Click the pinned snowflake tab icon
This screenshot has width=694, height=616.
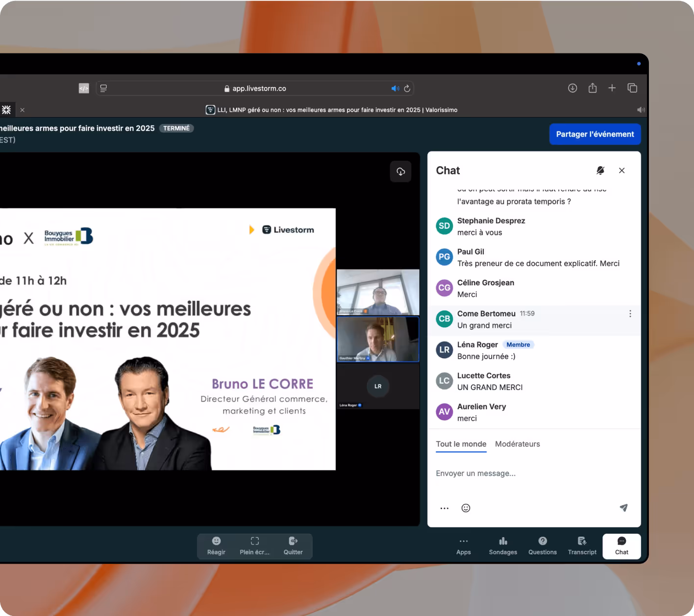pyautogui.click(x=6, y=110)
